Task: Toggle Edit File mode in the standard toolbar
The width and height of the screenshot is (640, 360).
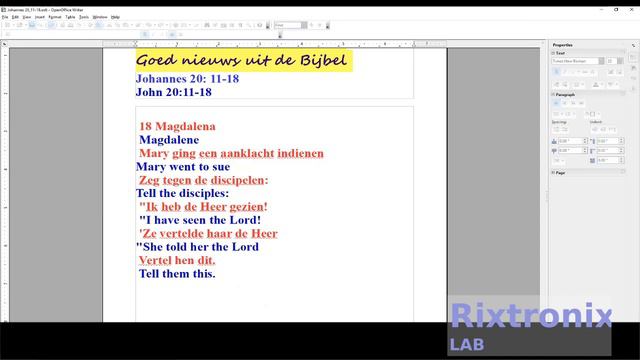Action: tap(52, 25)
